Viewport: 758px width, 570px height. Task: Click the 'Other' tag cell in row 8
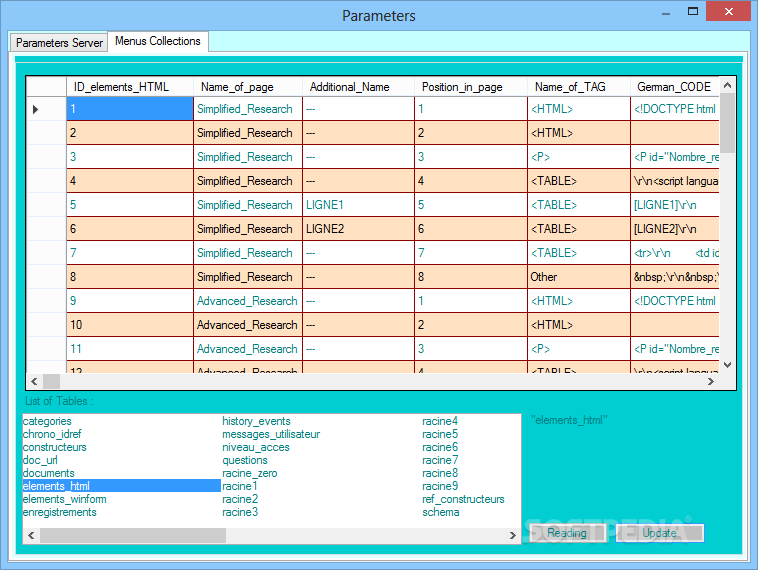coord(579,277)
